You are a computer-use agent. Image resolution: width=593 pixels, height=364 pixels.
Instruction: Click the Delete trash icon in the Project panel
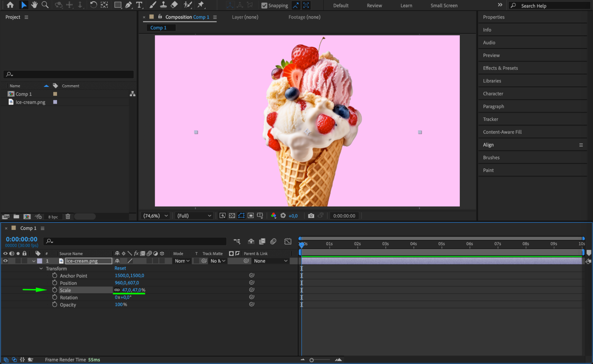68,217
